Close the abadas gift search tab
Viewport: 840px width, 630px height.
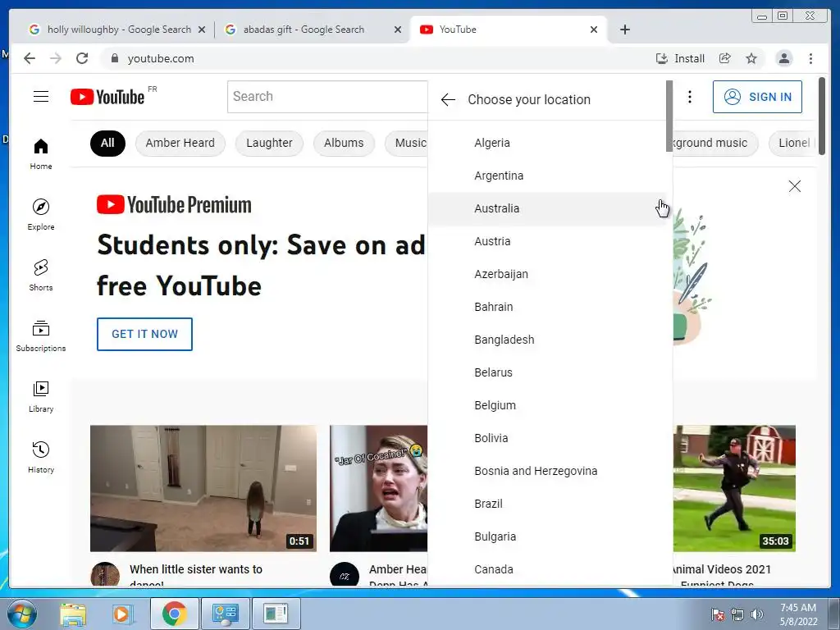tap(398, 30)
